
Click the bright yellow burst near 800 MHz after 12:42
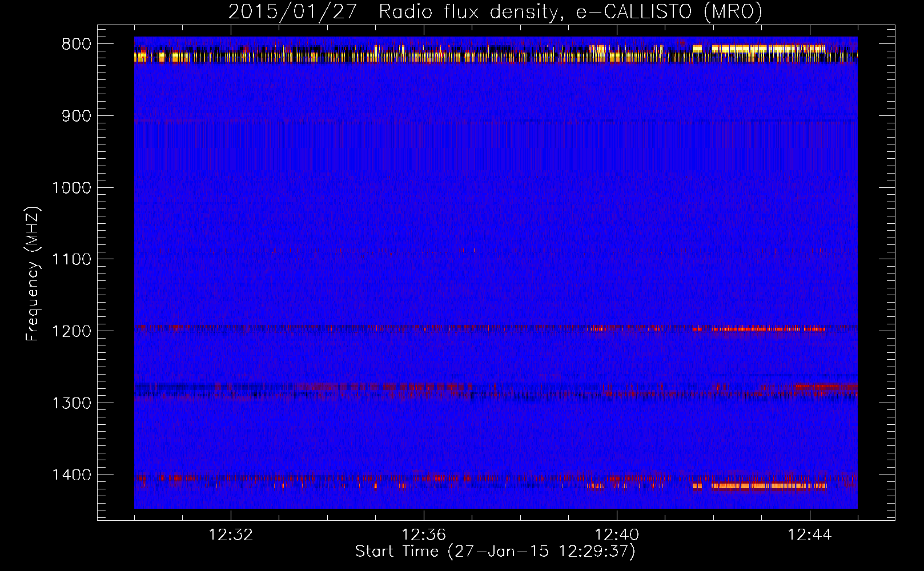(x=768, y=49)
